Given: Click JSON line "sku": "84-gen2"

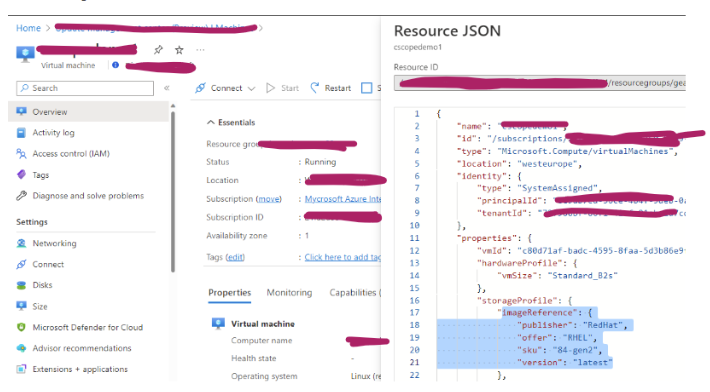Looking at the screenshot, I should (559, 350).
